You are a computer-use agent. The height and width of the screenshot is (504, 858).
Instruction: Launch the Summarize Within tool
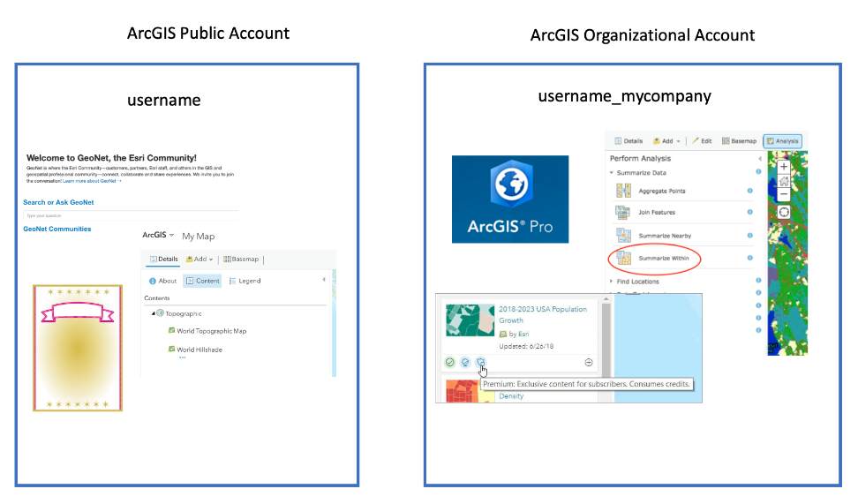coord(664,259)
